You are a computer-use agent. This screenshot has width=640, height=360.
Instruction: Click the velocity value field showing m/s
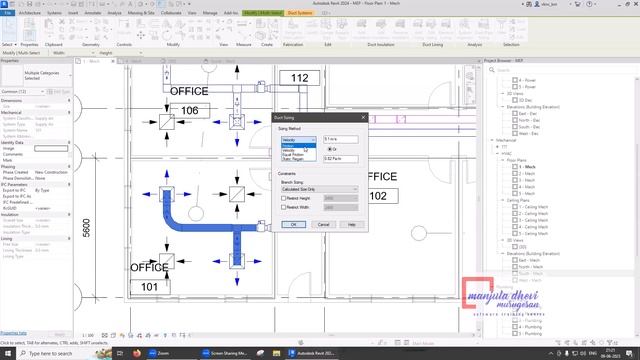(x=341, y=139)
